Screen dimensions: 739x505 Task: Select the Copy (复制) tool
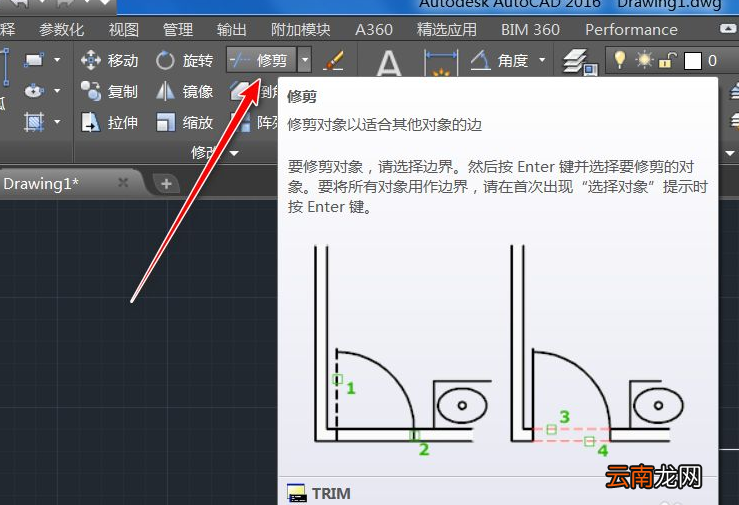109,91
